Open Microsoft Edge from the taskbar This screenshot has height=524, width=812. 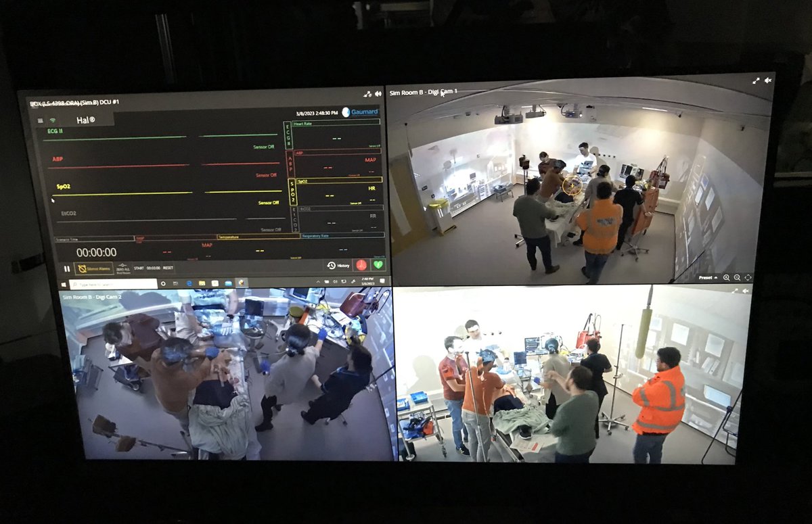(x=189, y=283)
